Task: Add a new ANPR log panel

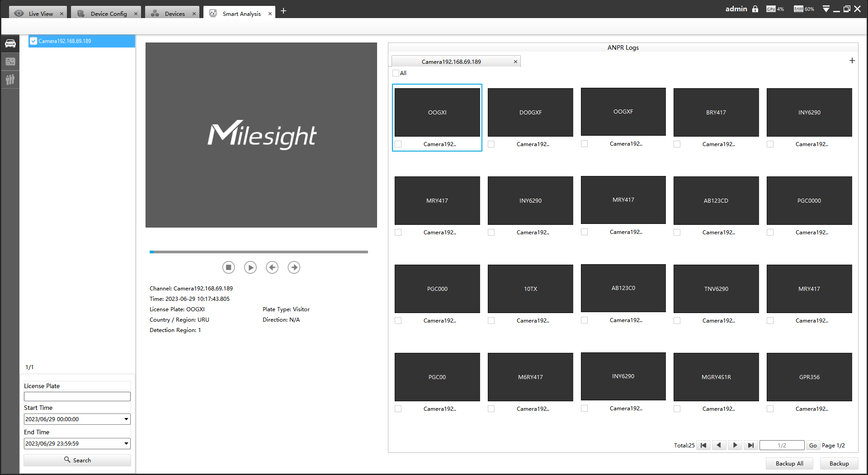Action: [x=852, y=61]
